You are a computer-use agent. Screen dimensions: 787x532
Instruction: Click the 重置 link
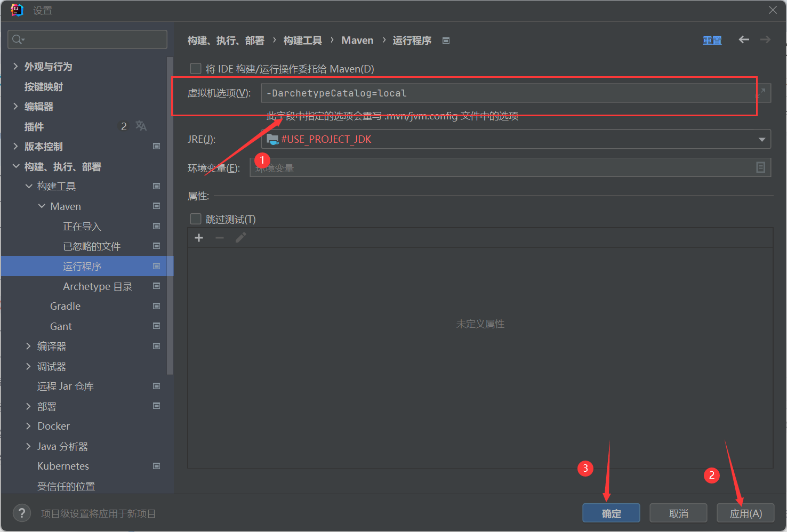tap(712, 40)
